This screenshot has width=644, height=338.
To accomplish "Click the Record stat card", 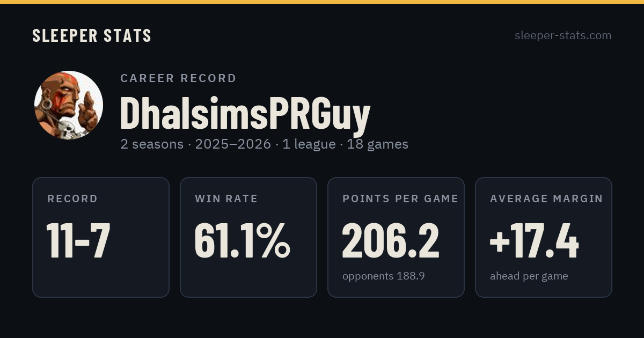I will 101,237.
